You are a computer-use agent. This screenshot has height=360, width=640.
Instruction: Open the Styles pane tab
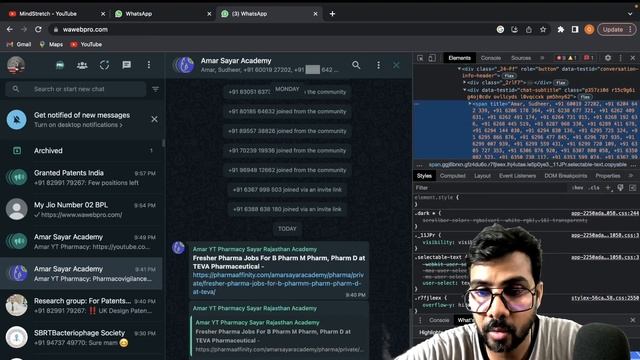[x=424, y=176]
